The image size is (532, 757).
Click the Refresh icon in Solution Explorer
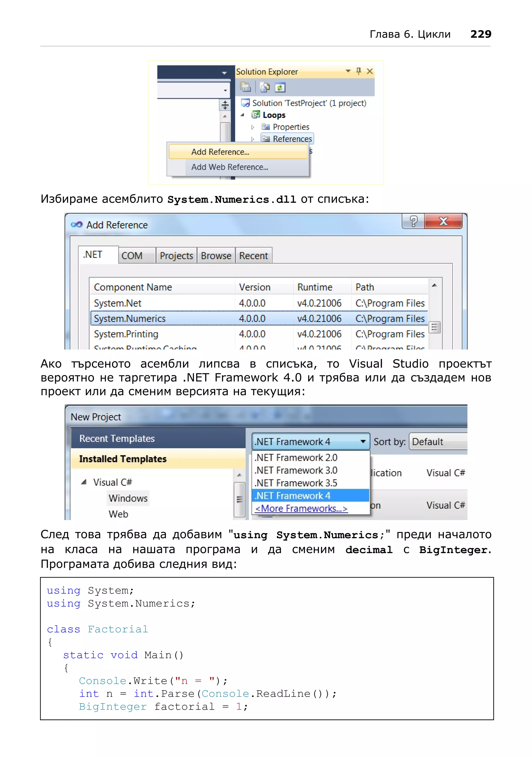click(x=280, y=87)
